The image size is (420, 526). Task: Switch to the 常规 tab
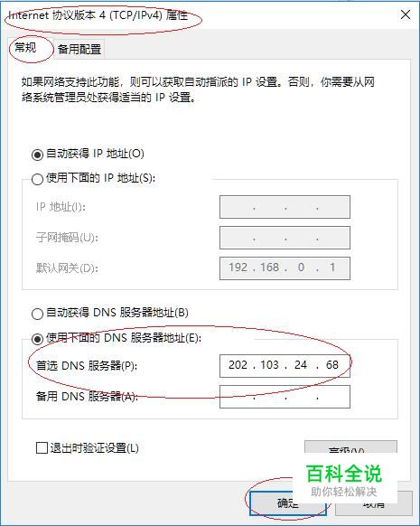(25, 48)
